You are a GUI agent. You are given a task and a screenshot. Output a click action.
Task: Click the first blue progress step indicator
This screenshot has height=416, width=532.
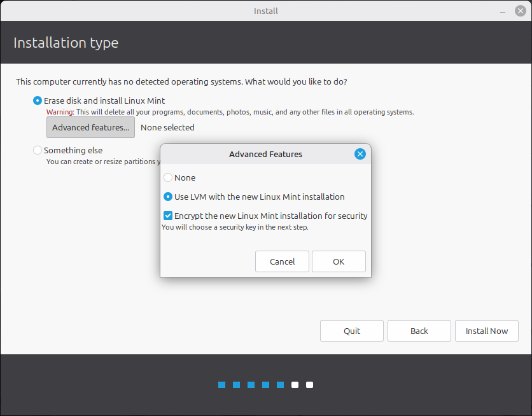[x=221, y=385]
